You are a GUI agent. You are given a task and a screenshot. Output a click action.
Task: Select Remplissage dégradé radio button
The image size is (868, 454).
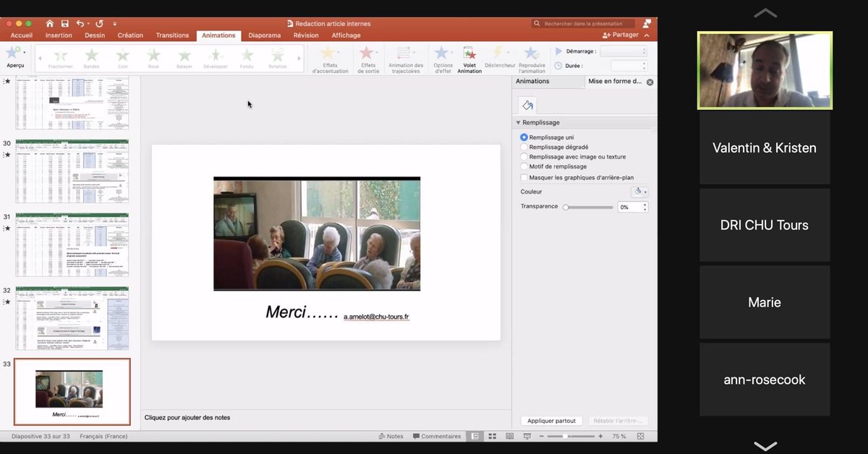click(x=524, y=147)
